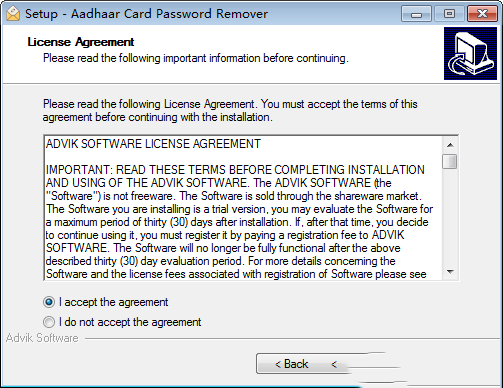Image resolution: width=503 pixels, height=388 pixels.
Task: Go back with the "< Back" button
Action: click(x=291, y=364)
